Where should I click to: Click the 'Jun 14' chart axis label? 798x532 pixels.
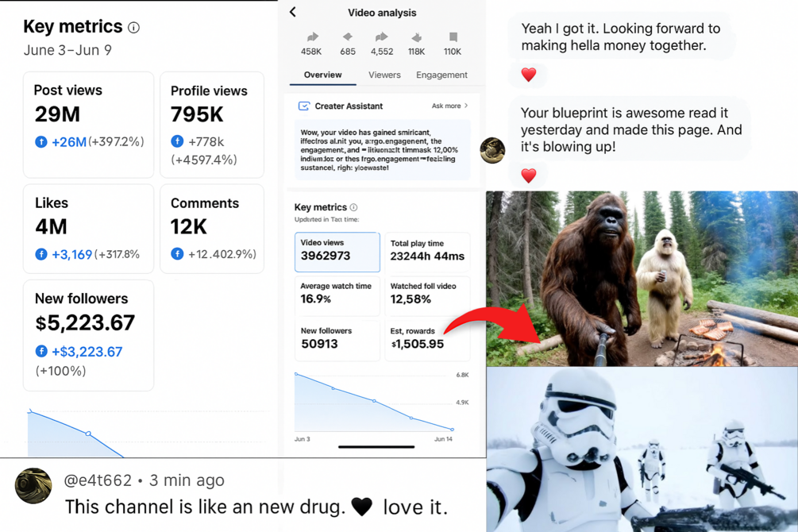(443, 439)
